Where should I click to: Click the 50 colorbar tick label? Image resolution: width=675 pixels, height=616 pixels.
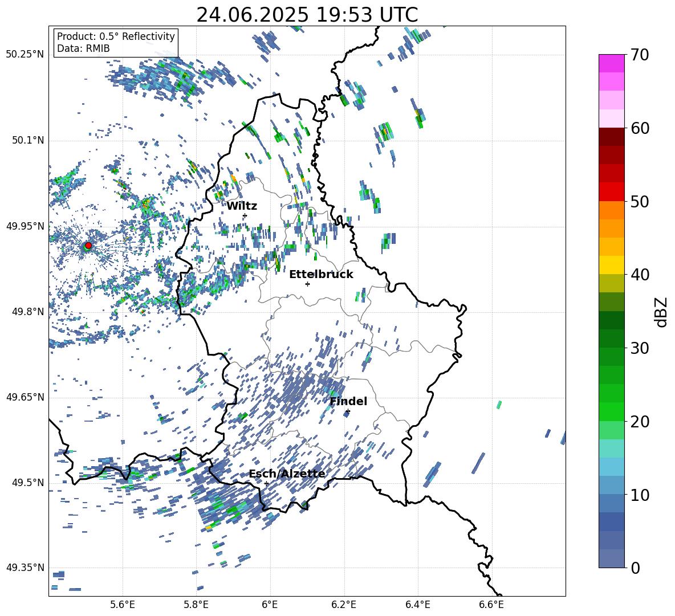[x=640, y=202]
